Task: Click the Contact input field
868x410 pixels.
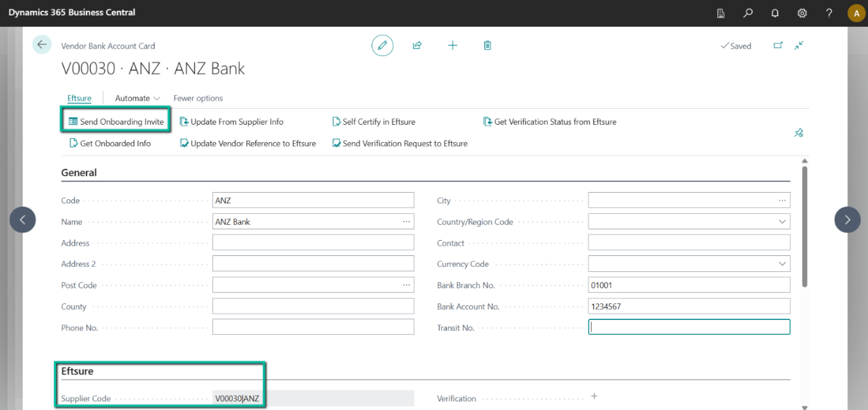Action: click(x=689, y=243)
